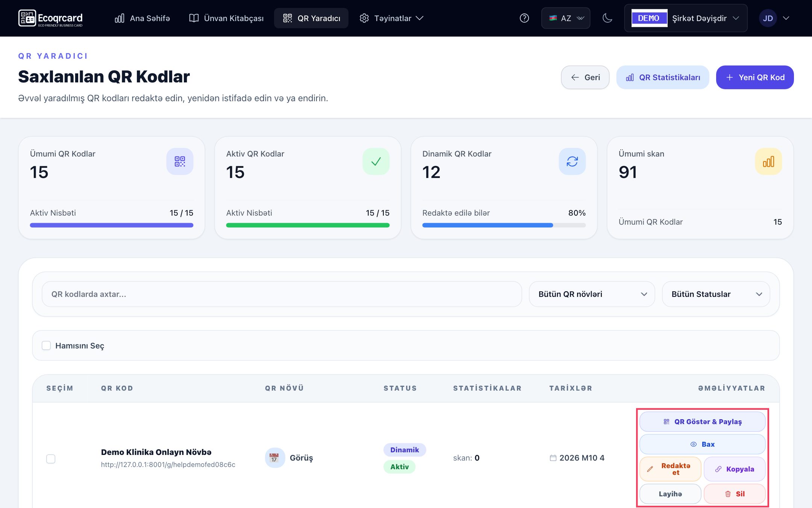Select the Demo Klinika Onlayn Növbə row checkbox
Image resolution: width=812 pixels, height=508 pixels.
coord(51,459)
